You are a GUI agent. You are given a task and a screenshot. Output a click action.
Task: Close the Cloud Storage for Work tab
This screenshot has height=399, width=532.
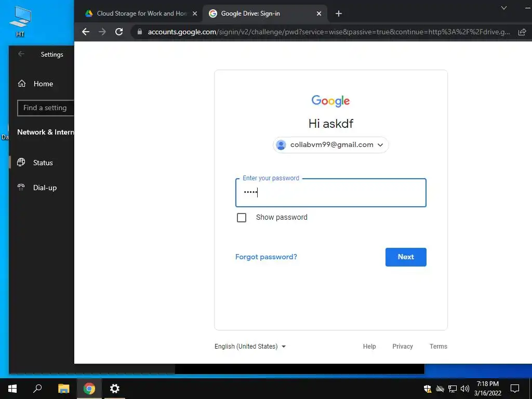click(x=195, y=14)
